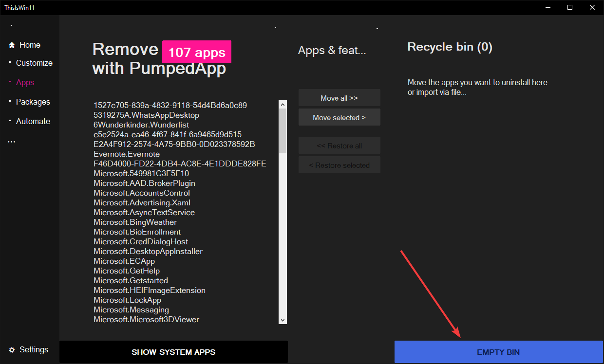604x364 pixels.
Task: Click the Empty Bin button
Action: (499, 352)
